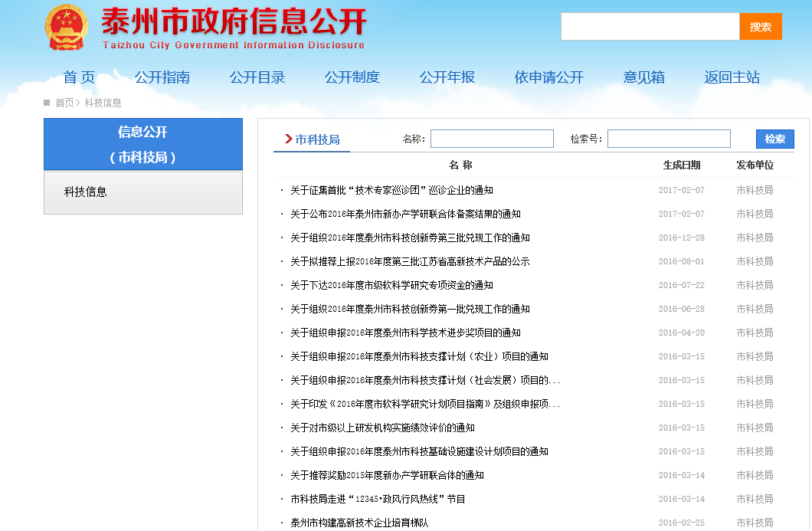812x531 pixels.
Task: Go to 公开目录 in navigation bar
Action: tap(257, 77)
